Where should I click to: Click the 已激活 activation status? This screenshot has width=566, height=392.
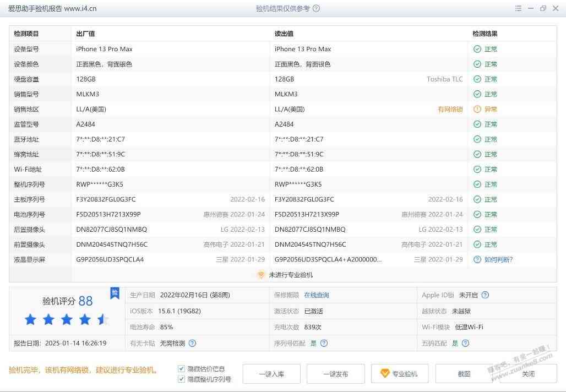(x=313, y=311)
